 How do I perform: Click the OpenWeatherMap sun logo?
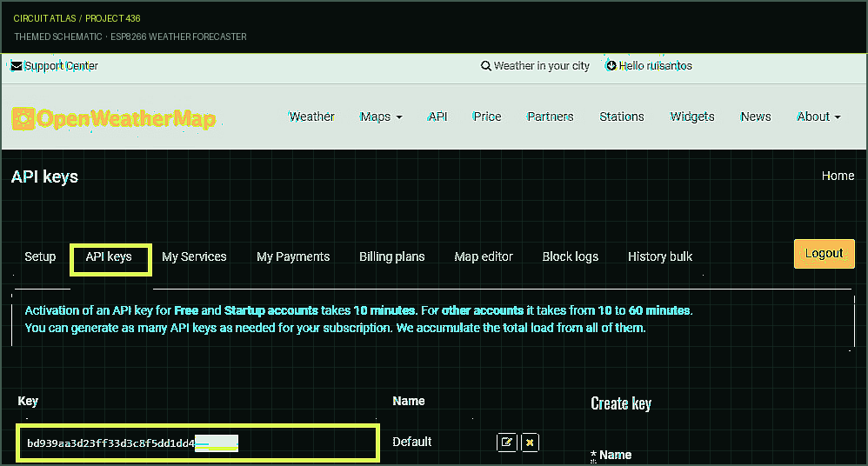pyautogui.click(x=23, y=118)
